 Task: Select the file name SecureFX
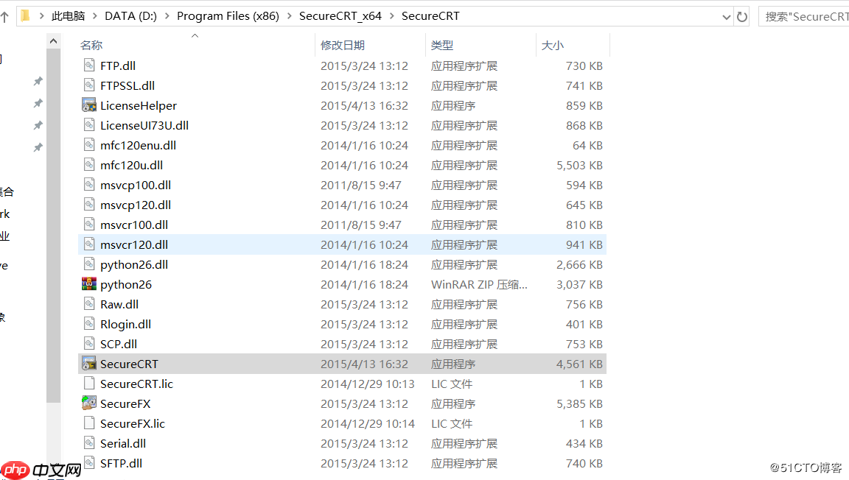125,404
